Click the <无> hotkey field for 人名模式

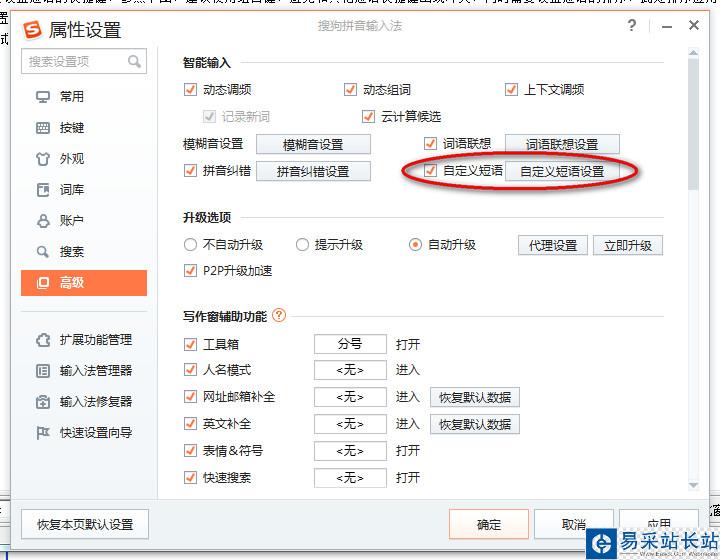(350, 370)
